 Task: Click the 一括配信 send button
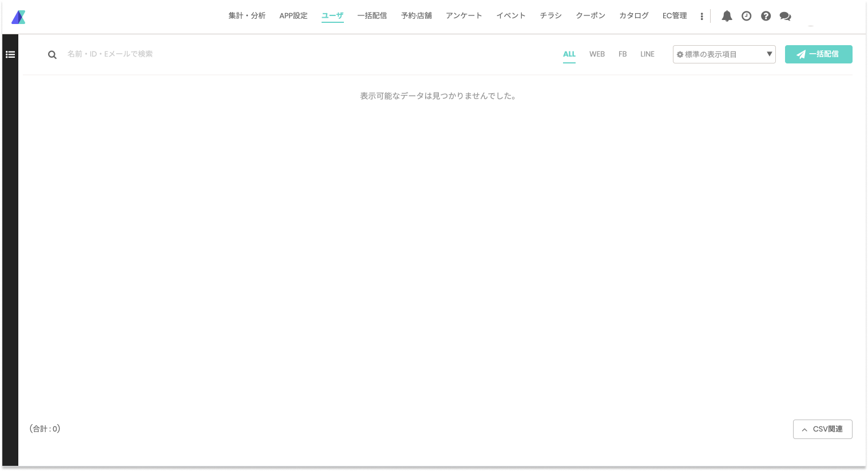click(818, 54)
